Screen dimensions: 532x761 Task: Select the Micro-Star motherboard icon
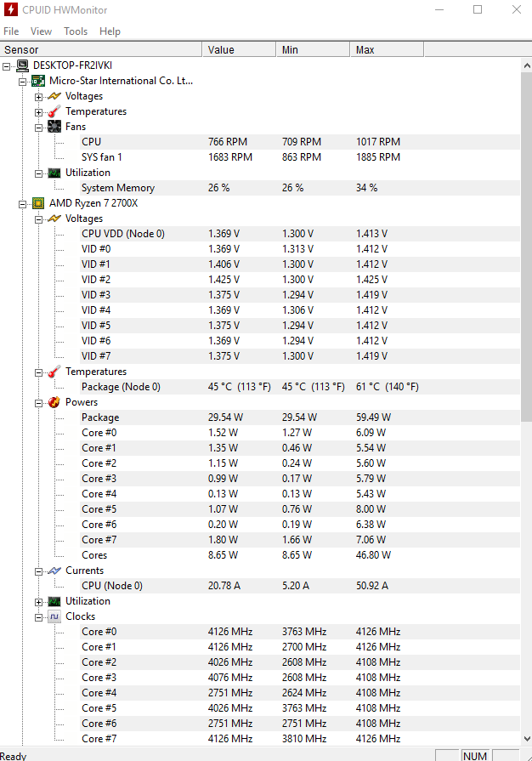[x=37, y=80]
